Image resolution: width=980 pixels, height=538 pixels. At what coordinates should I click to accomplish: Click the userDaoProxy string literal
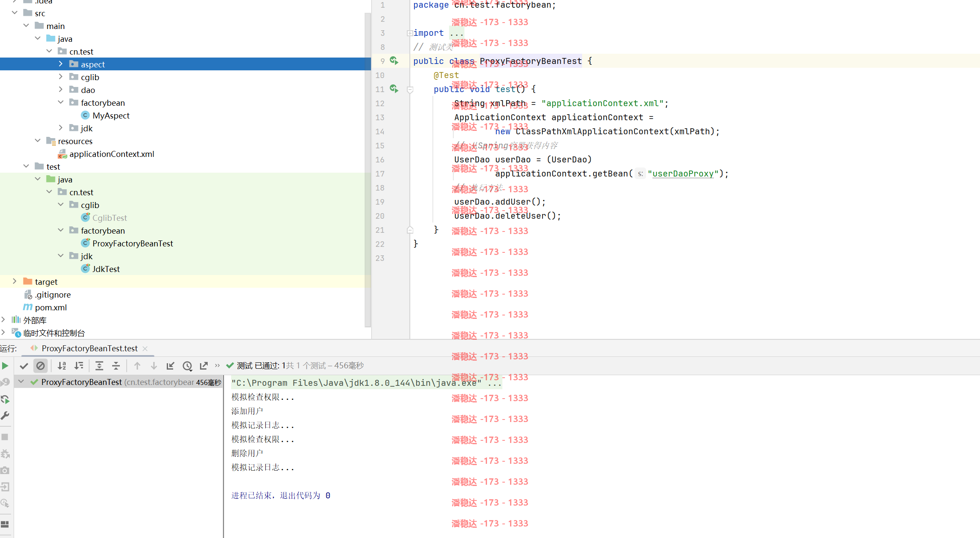pos(683,174)
